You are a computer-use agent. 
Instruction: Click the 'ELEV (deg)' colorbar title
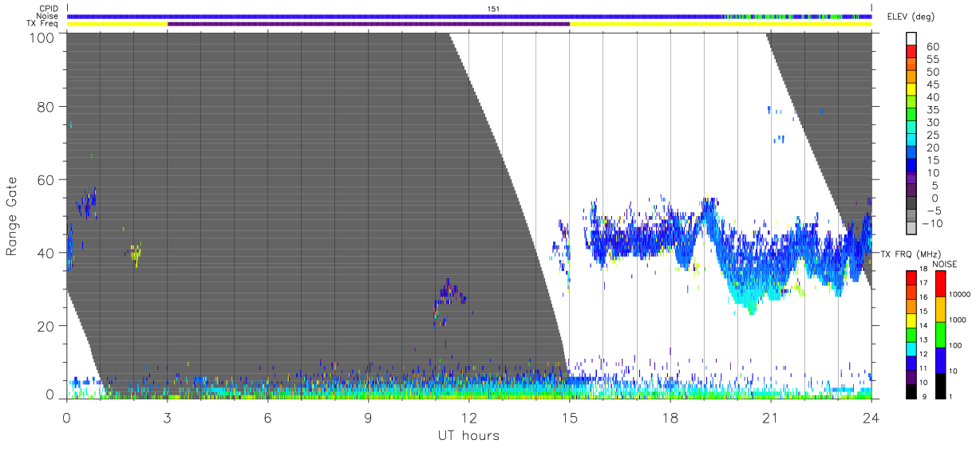[911, 16]
